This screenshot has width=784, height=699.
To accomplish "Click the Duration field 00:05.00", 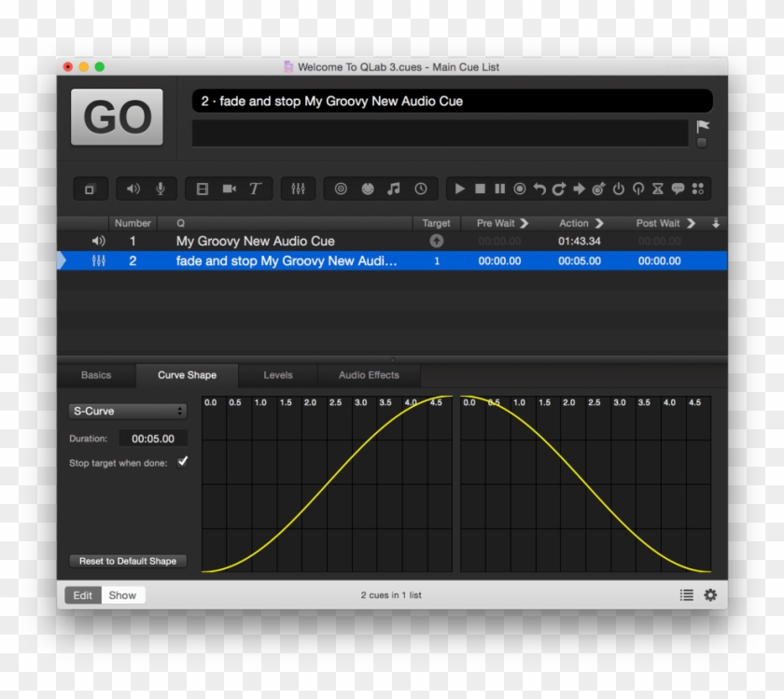I will point(153,439).
